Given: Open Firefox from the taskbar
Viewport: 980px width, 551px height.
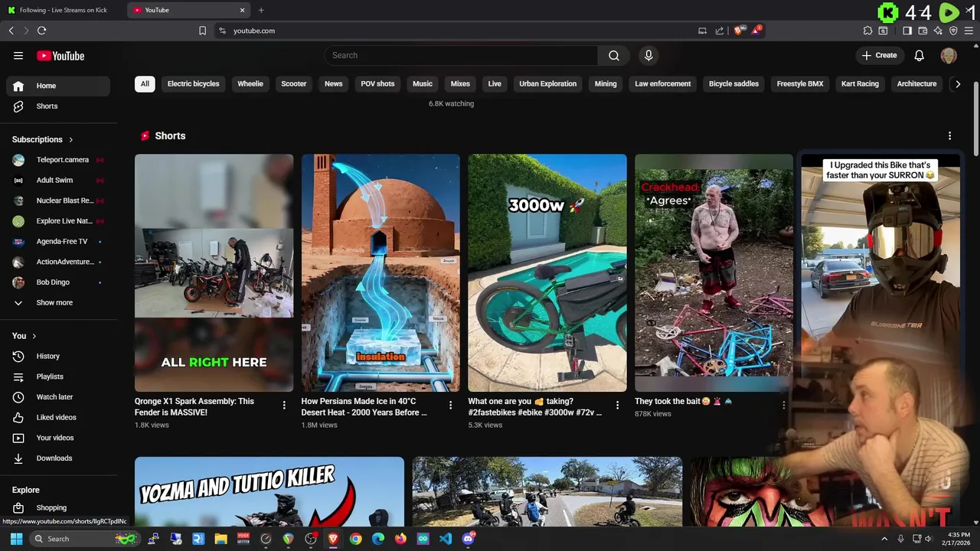Looking at the screenshot, I should (x=400, y=539).
